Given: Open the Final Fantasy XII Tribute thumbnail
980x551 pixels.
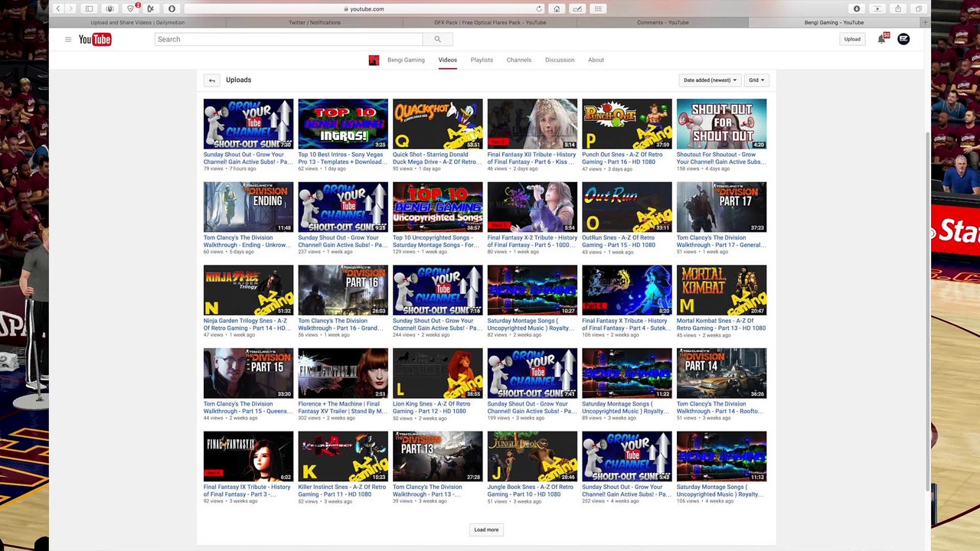Looking at the screenshot, I should point(532,124).
